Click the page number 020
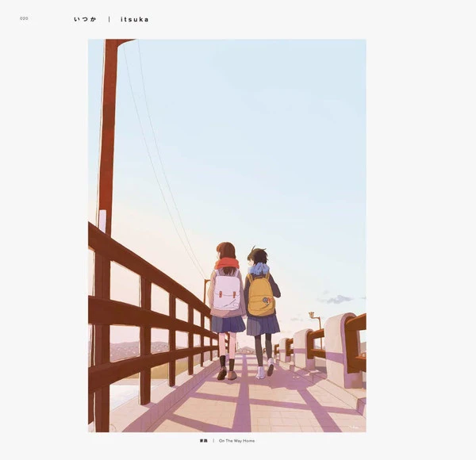Screen dimensions: 476x460 [x=24, y=18]
